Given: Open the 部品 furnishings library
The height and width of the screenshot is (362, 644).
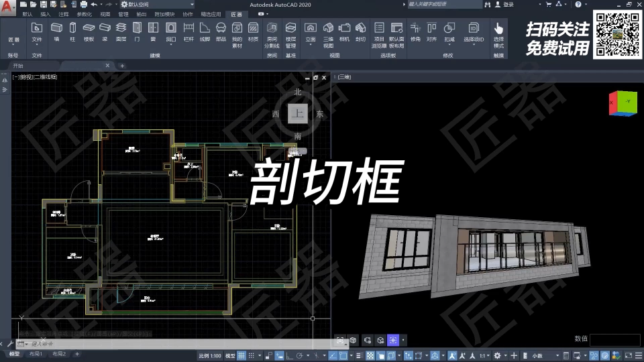Looking at the screenshot, I should [221, 32].
